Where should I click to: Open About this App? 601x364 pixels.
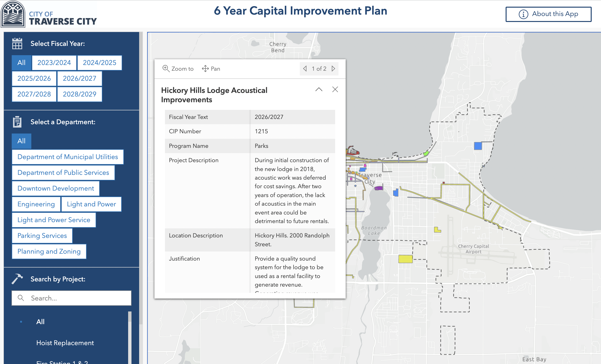[548, 14]
